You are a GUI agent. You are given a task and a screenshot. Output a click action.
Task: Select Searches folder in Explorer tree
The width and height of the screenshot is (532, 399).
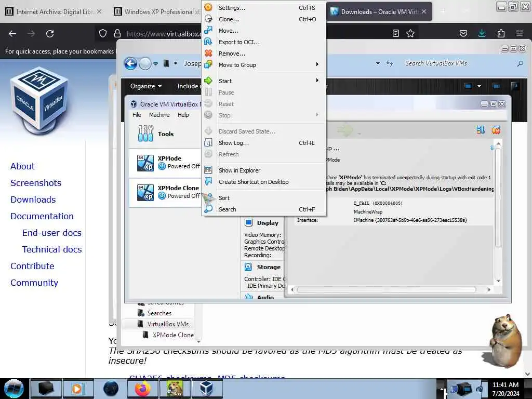click(159, 313)
